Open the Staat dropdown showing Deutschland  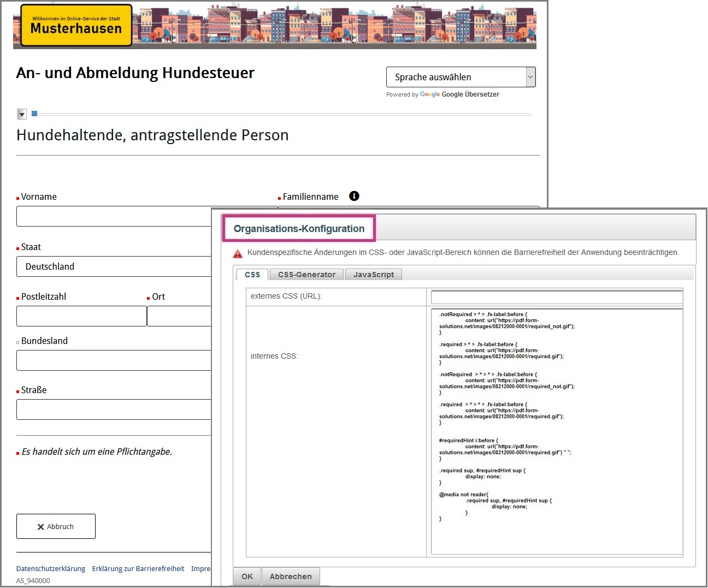tap(115, 266)
